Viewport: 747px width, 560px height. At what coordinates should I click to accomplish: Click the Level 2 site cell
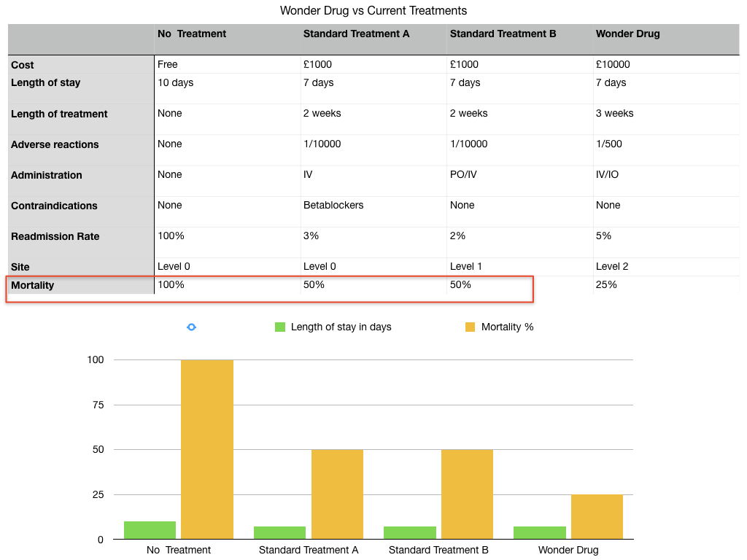(x=666, y=267)
